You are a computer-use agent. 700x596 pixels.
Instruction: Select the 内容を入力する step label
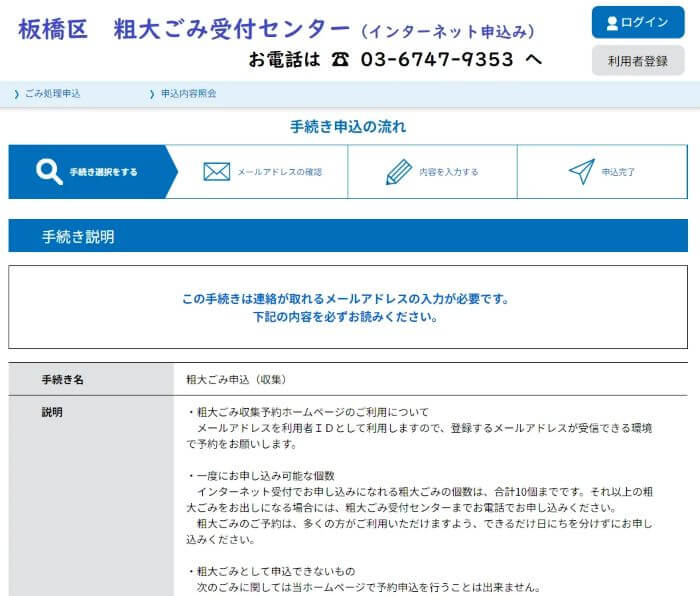tap(449, 172)
